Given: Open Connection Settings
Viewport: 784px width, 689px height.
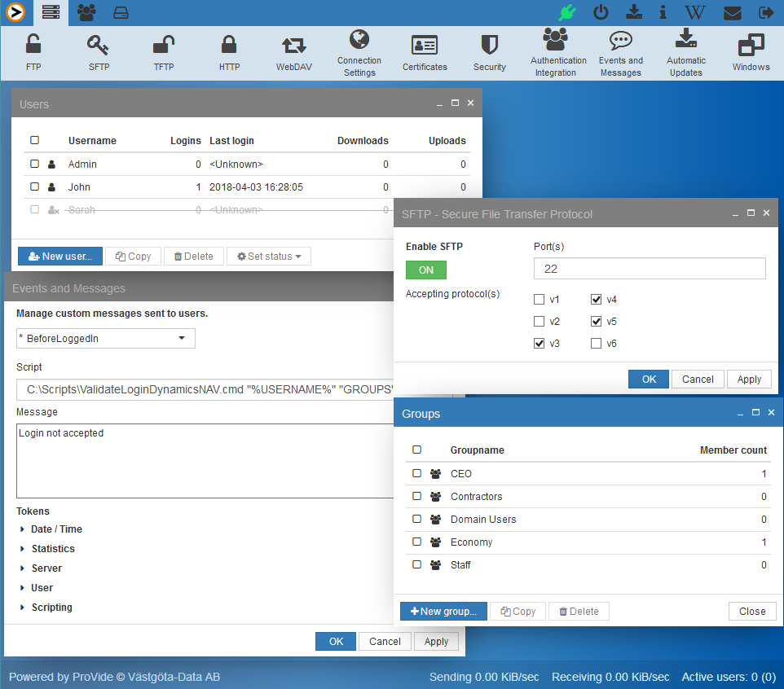Looking at the screenshot, I should click(x=359, y=52).
